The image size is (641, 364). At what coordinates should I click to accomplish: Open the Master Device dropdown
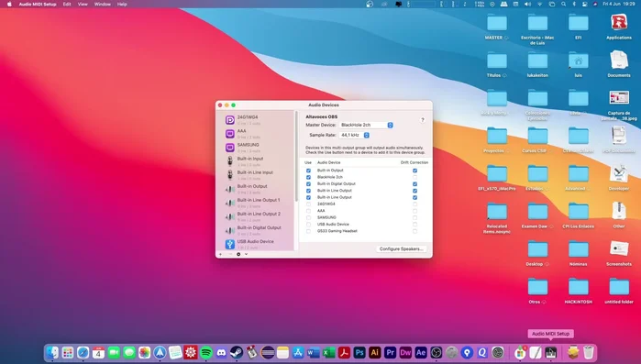(366, 125)
